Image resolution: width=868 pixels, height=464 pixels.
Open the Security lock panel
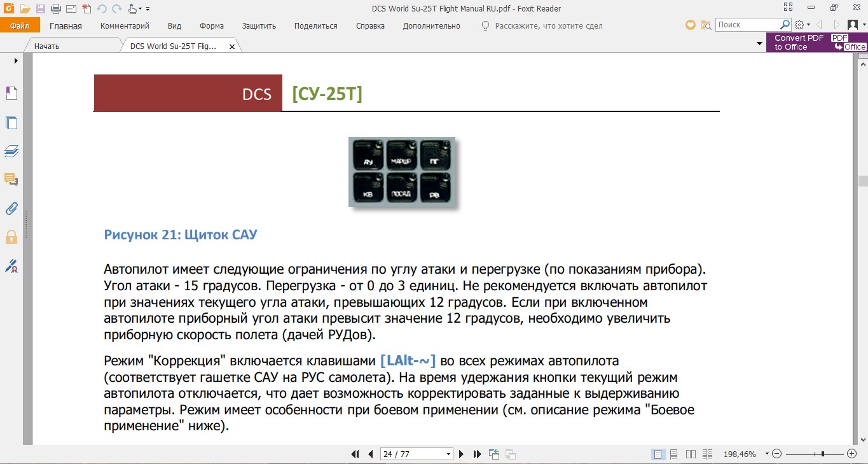coord(11,237)
